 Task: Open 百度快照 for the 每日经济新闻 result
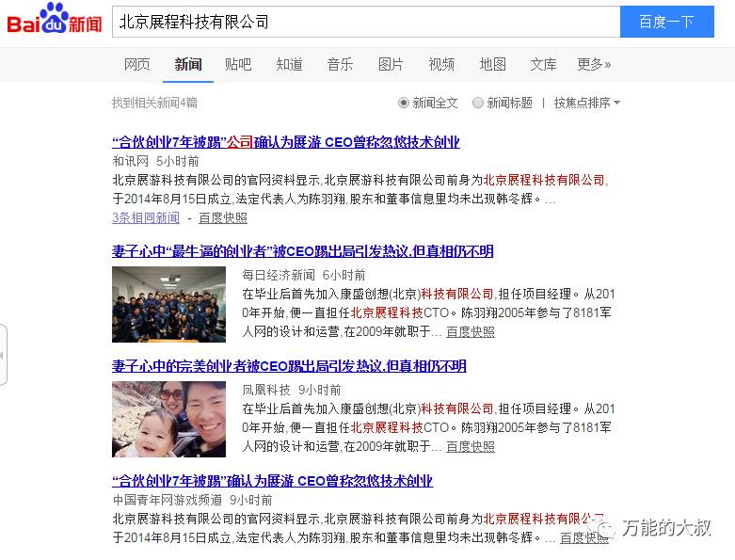pyautogui.click(x=471, y=332)
